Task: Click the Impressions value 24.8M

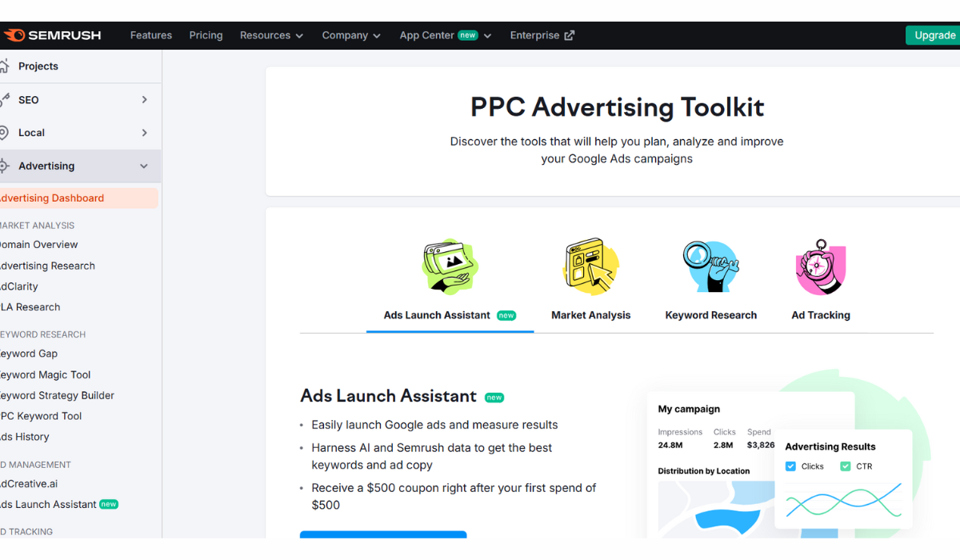Action: (x=670, y=445)
